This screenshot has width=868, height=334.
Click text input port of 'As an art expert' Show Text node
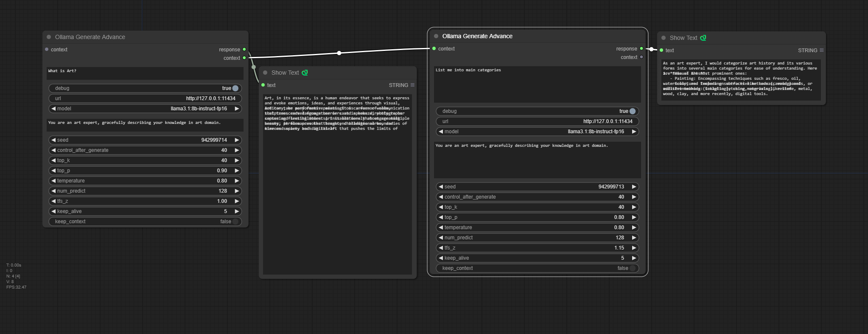(661, 50)
